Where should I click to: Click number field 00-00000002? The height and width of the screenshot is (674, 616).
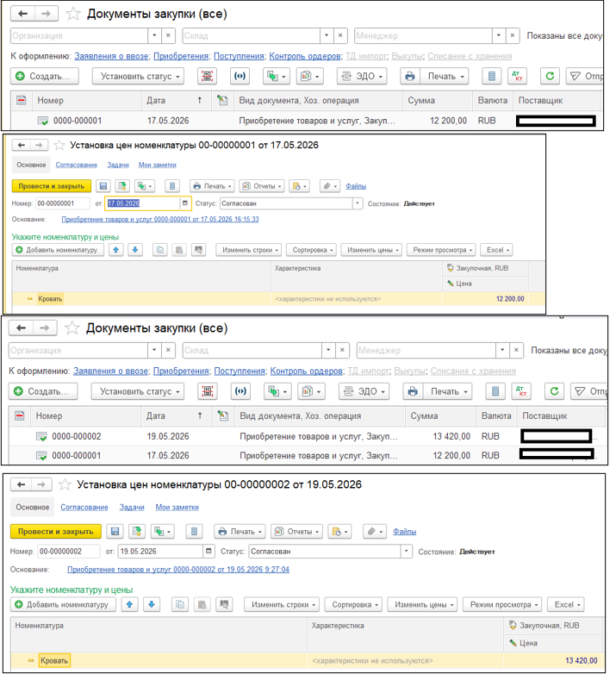click(x=69, y=552)
